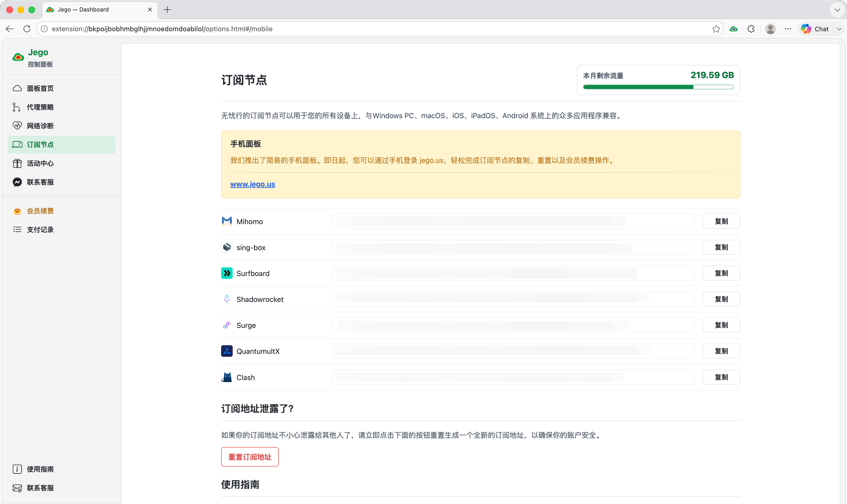The height and width of the screenshot is (504, 847).
Task: Close the Jego — Dashboard tab
Action: (150, 10)
